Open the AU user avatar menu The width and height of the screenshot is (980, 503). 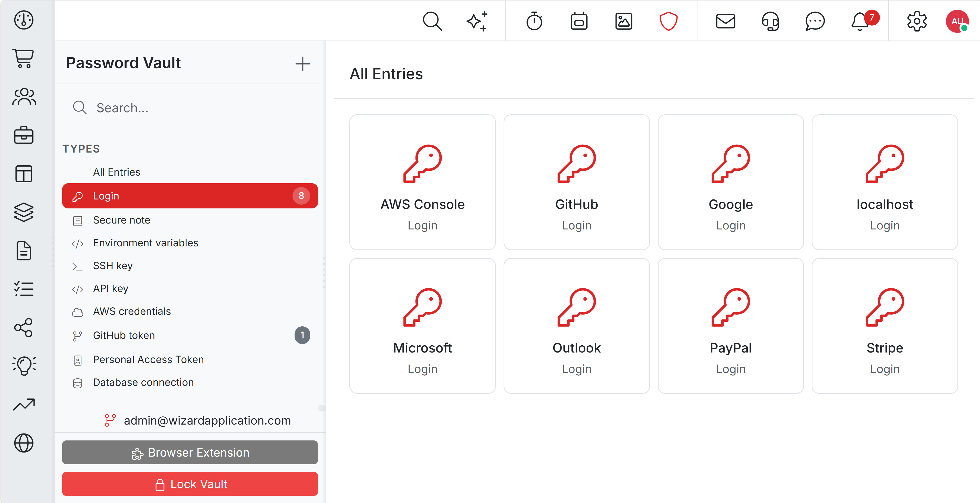pyautogui.click(x=957, y=21)
